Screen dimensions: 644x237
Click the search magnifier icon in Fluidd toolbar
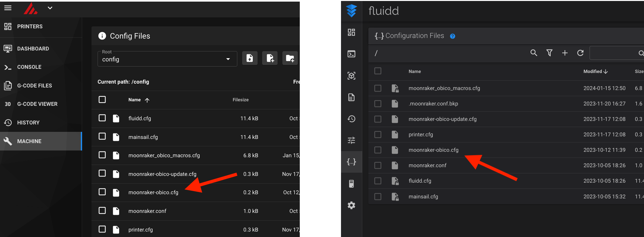pos(534,53)
